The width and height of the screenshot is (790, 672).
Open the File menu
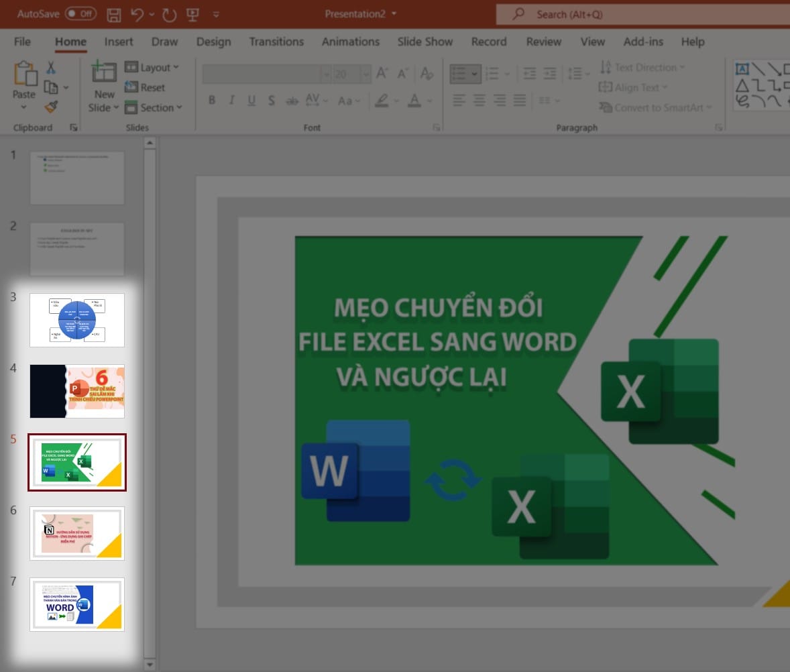click(22, 42)
